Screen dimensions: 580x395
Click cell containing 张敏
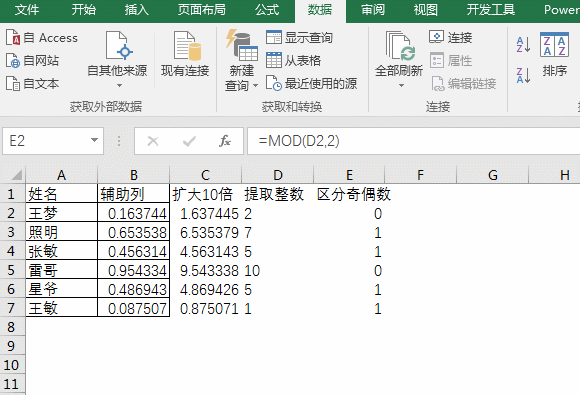pos(61,251)
